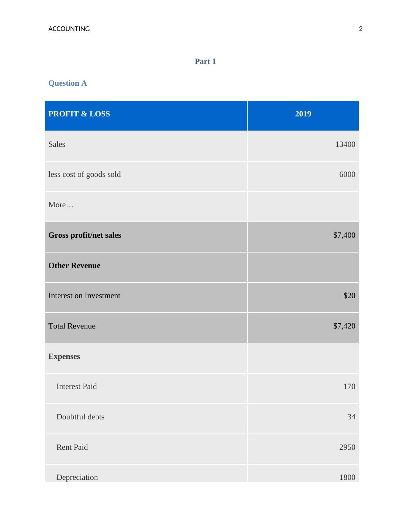411x532 pixels.
Task: Select the 2019 column header
Action: 303,114
